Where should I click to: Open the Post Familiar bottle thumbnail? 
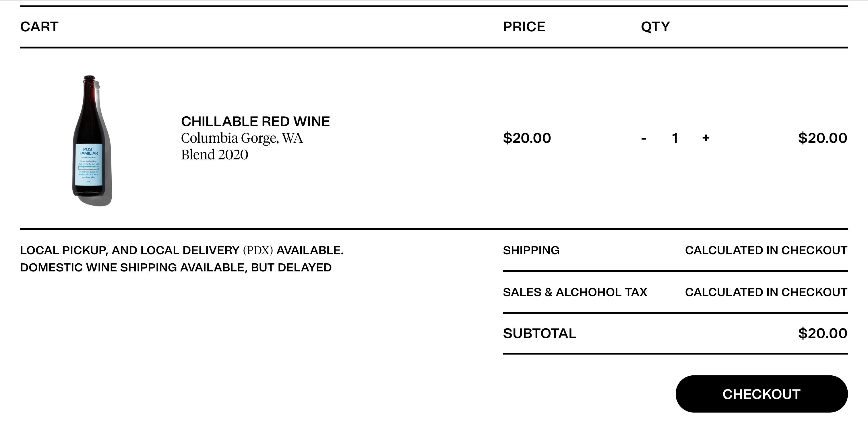(x=91, y=140)
